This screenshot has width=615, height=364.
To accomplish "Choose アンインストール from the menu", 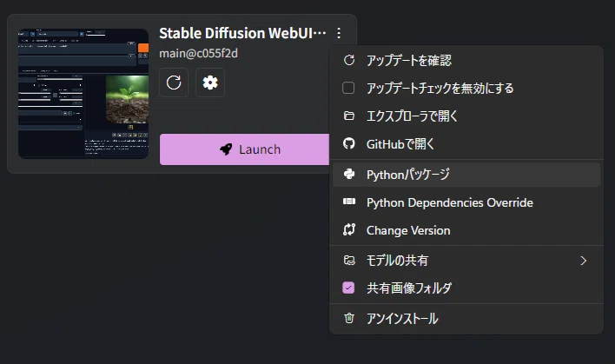I will tap(466, 318).
